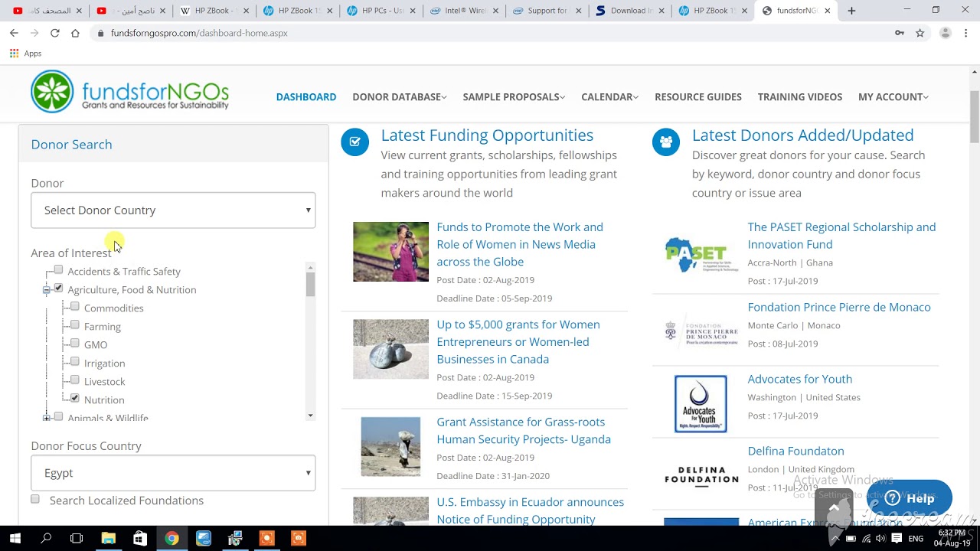Open Task View on the taskbar

77,539
